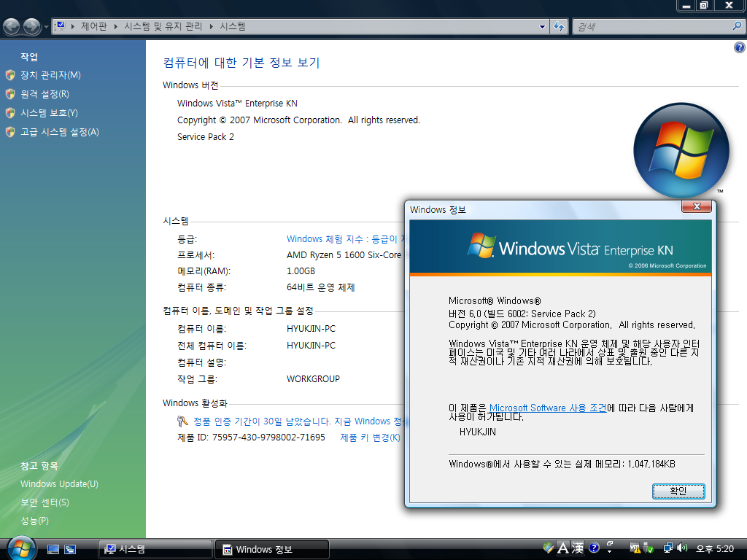The width and height of the screenshot is (747, 560).
Task: Click the 제품 키 변경(K) link
Action: tap(370, 437)
